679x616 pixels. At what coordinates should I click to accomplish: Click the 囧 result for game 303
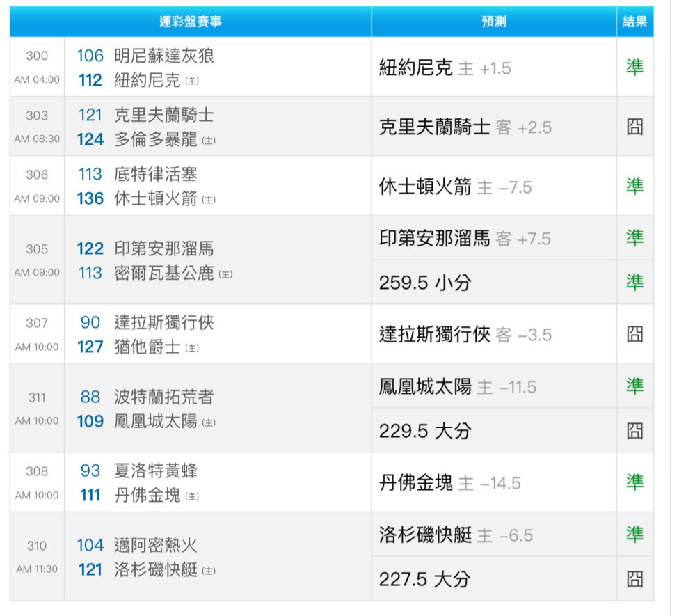point(635,127)
